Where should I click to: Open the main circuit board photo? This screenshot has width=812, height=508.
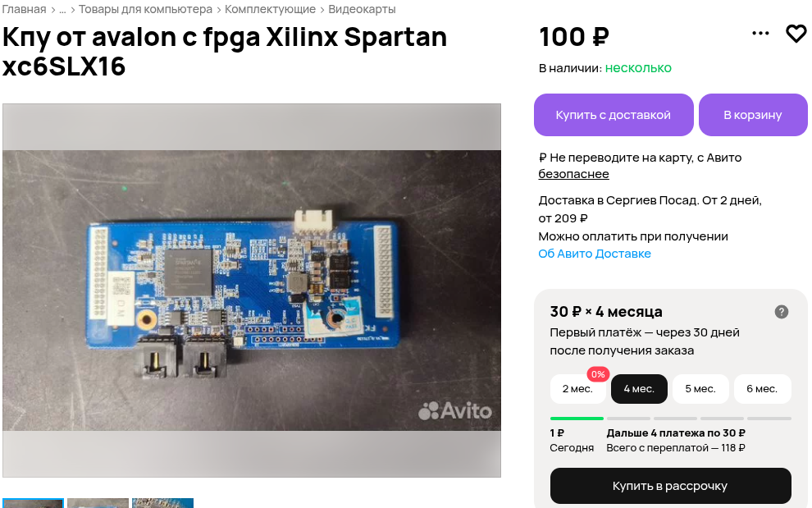point(252,291)
